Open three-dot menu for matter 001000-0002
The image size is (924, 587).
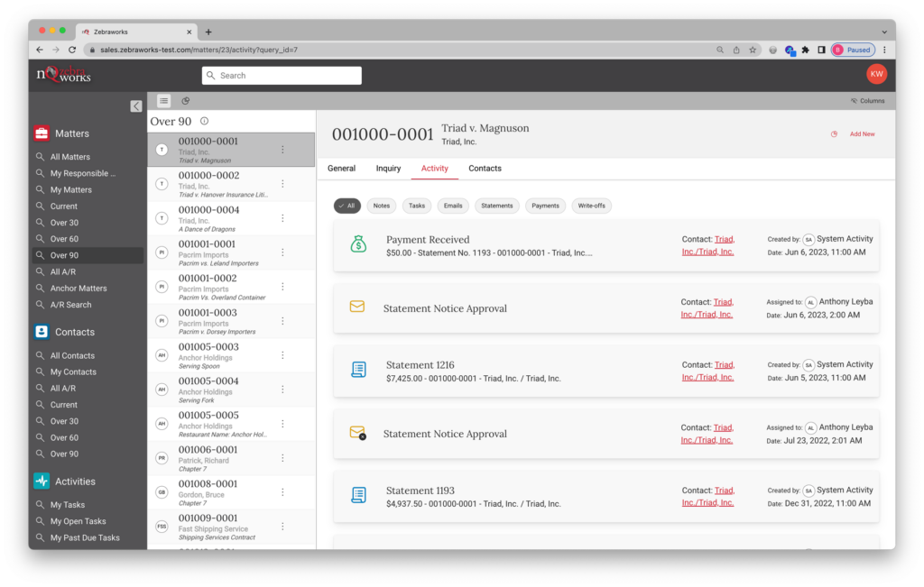[x=282, y=184]
